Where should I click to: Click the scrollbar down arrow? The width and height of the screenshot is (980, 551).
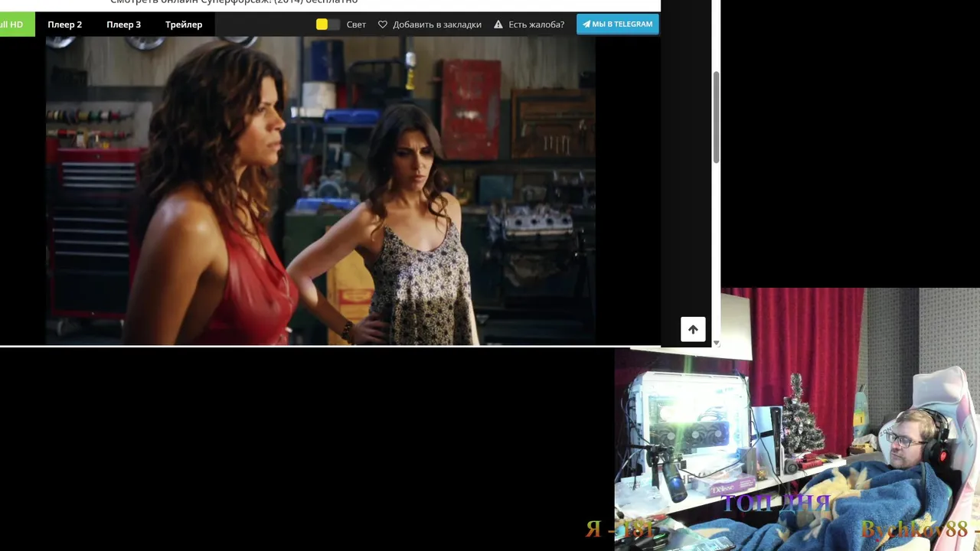[x=716, y=343]
